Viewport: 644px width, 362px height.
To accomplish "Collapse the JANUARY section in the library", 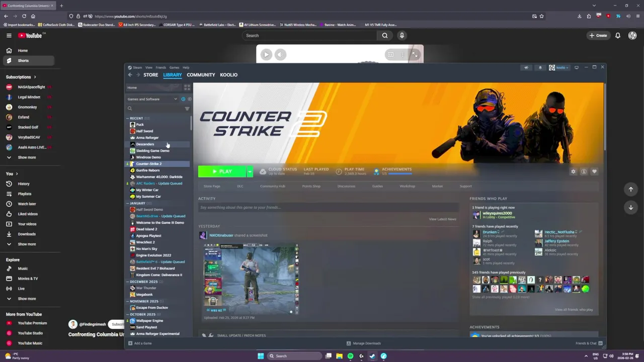I will pyautogui.click(x=127, y=203).
